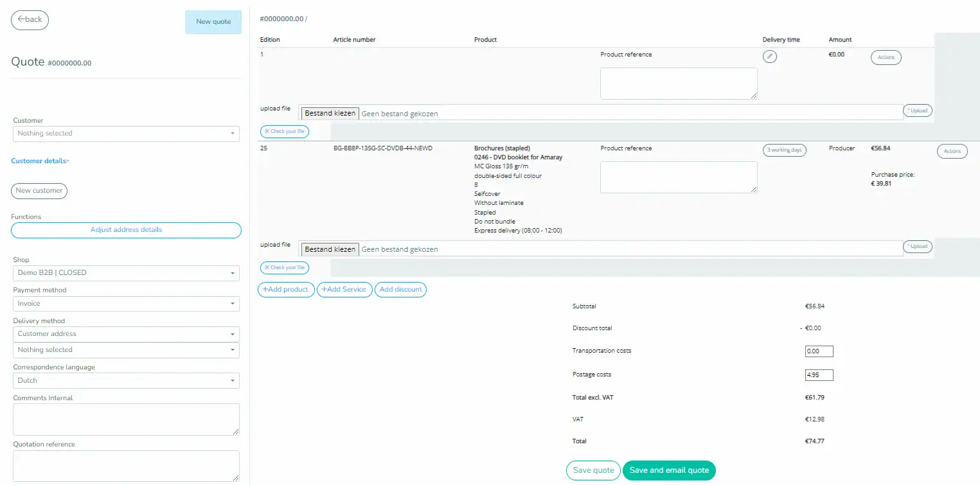Click the Transportation costs input field
The image size is (980, 485).
point(819,351)
